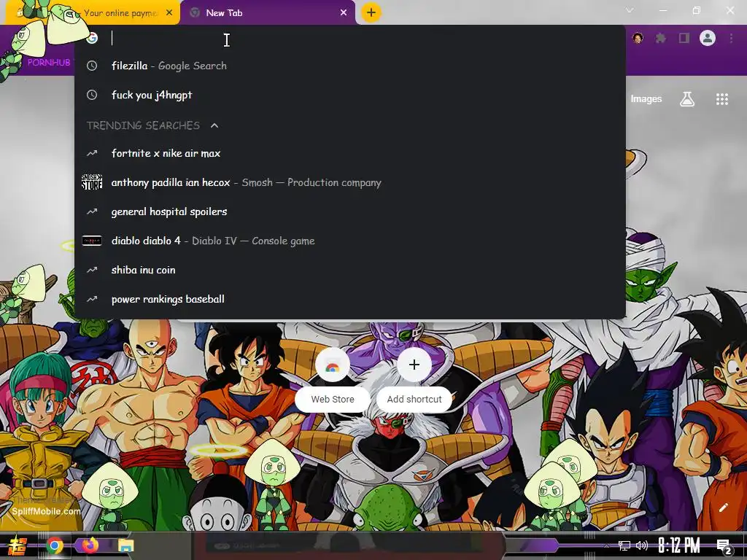Open a new tab with plus button
Image resolution: width=747 pixels, height=560 pixels.
[371, 12]
